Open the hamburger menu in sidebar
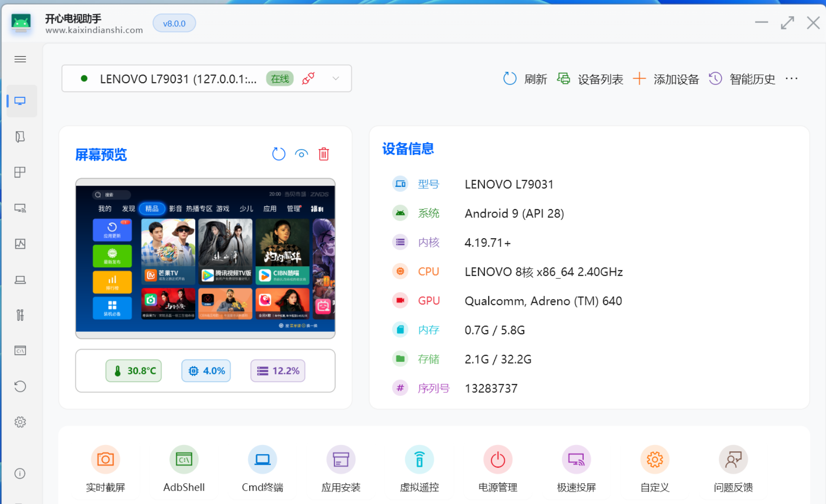Image resolution: width=826 pixels, height=504 pixels. (x=20, y=59)
